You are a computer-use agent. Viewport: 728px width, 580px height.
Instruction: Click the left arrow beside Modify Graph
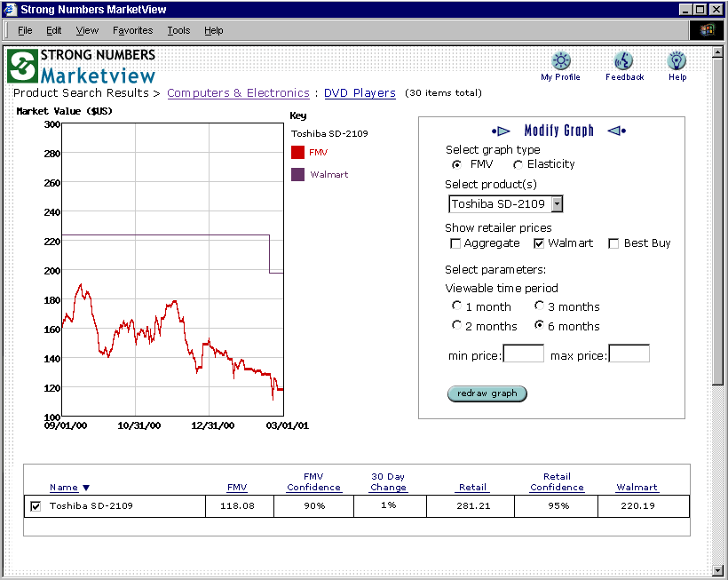[x=502, y=131]
